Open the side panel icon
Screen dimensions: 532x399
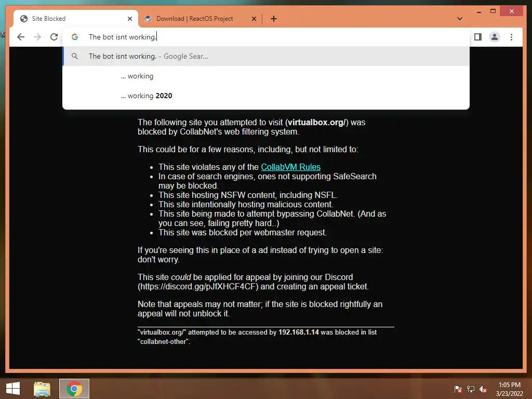pos(478,37)
